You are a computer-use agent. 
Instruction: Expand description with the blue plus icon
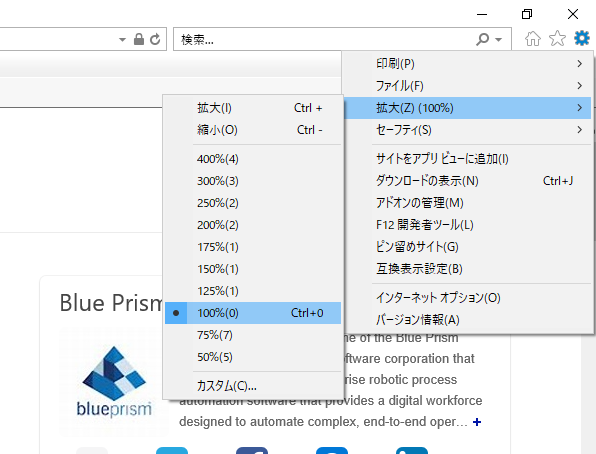click(477, 422)
